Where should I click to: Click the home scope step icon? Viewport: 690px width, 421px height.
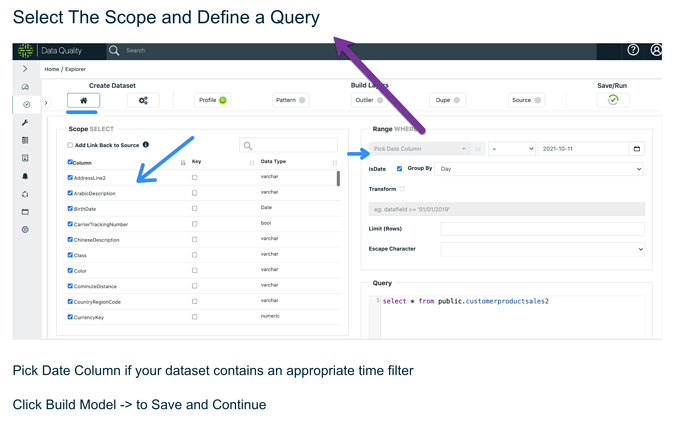click(84, 100)
